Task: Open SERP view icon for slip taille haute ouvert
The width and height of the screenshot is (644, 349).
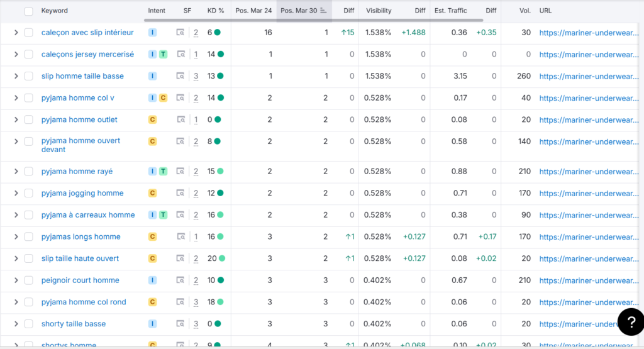Action: pyautogui.click(x=180, y=258)
